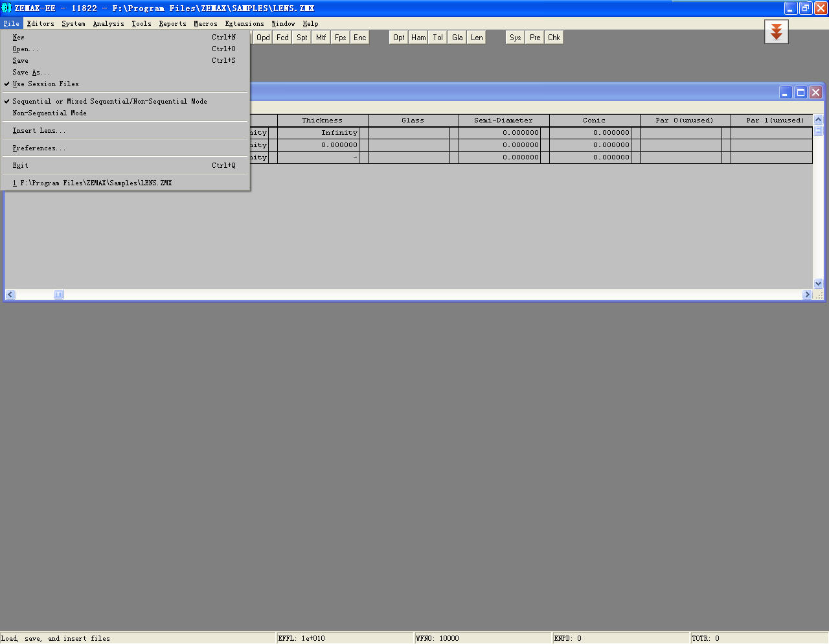Start the Opt optimization button
This screenshot has width=829, height=644.
click(x=399, y=38)
